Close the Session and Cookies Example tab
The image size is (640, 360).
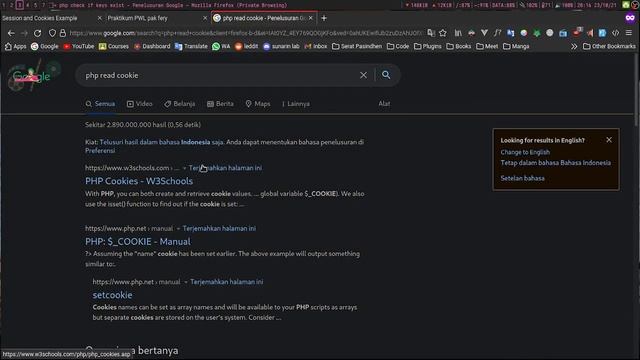click(x=100, y=18)
